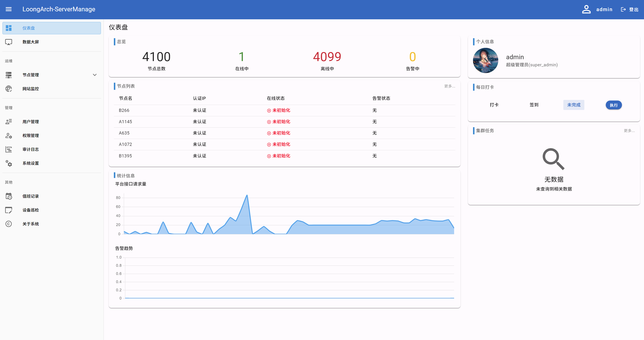Click the data big screen monitor icon
Screen dimensions: 644x340
(8, 42)
